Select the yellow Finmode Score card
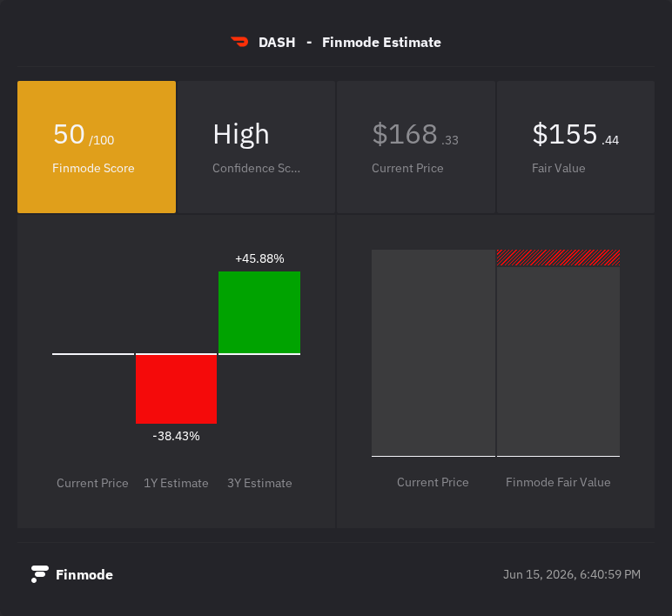 (97, 147)
